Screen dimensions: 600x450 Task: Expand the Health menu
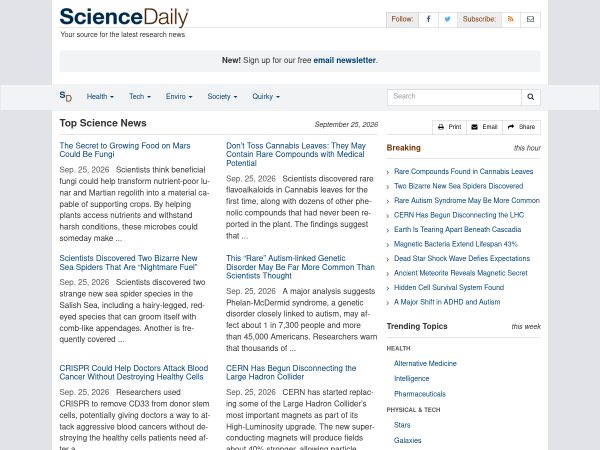tap(100, 96)
